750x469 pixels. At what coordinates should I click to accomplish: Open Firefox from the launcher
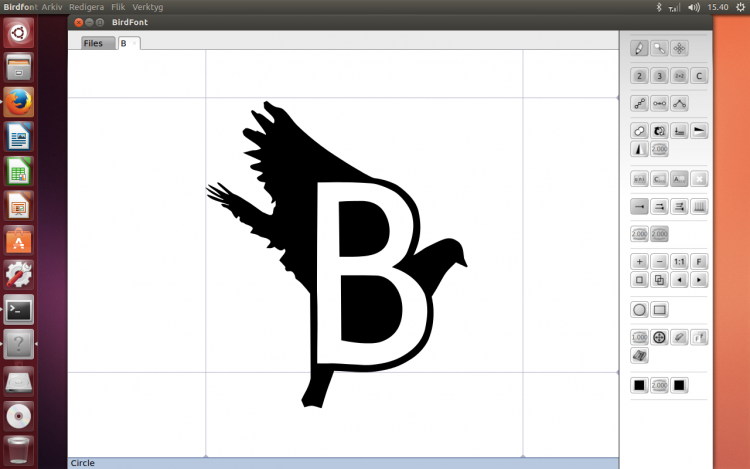click(19, 102)
